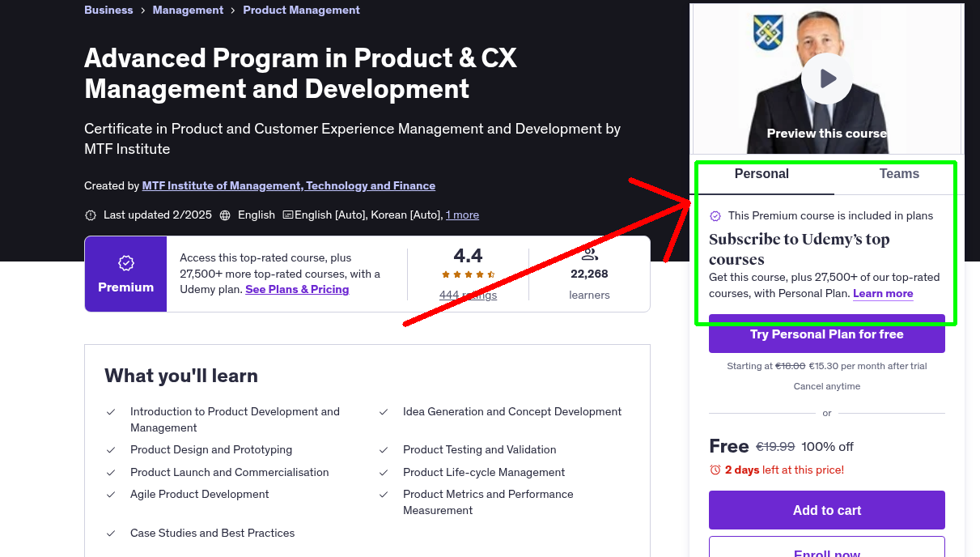Click 'What you'll learn' heading
Viewport: 980px width, 557px height.
tap(181, 376)
